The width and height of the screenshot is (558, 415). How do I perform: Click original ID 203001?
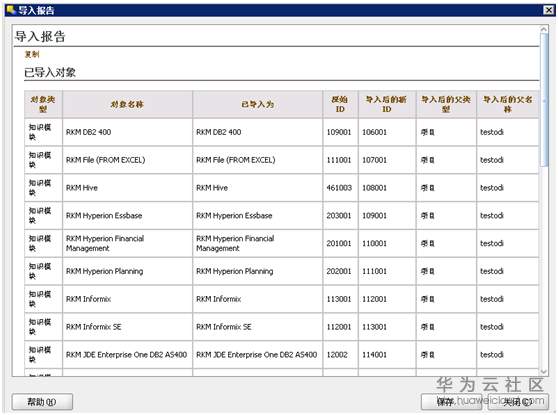(x=339, y=215)
